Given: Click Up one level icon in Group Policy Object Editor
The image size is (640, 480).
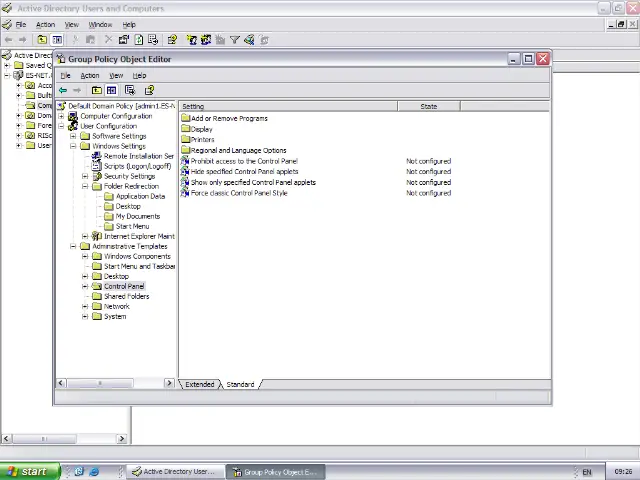Looking at the screenshot, I should click(x=96, y=90).
